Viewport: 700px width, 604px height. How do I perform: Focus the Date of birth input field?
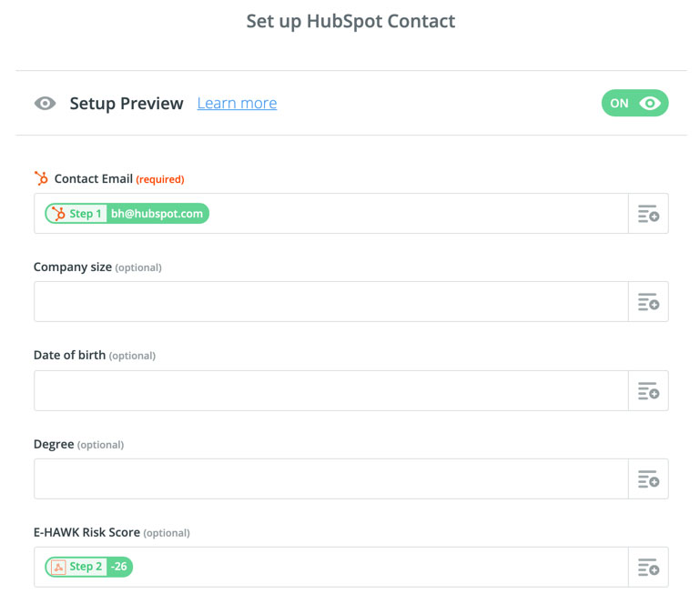click(x=331, y=390)
